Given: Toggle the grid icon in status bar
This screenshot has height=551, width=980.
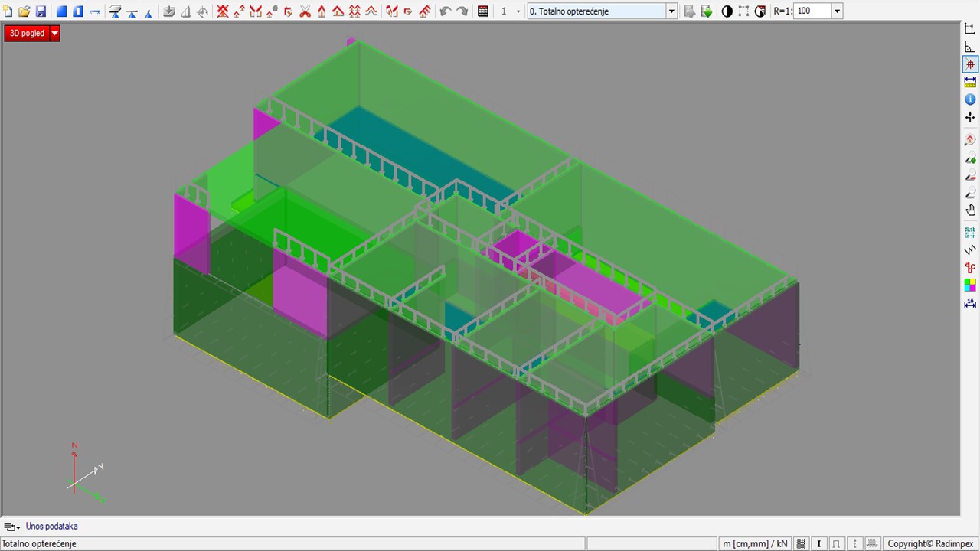Looking at the screenshot, I should pyautogui.click(x=802, y=544).
